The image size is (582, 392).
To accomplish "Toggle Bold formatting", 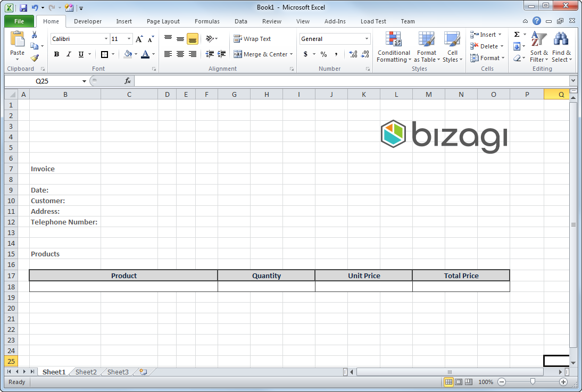I will (x=56, y=54).
